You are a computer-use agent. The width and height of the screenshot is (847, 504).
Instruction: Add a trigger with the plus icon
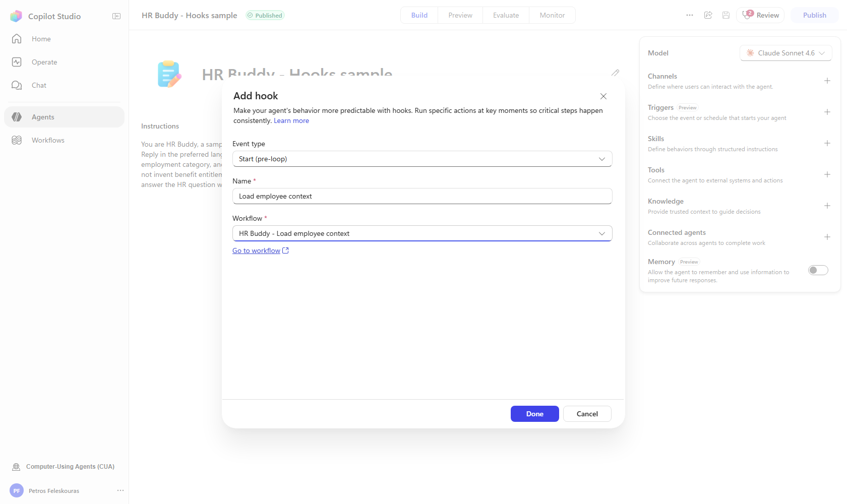[x=827, y=112]
